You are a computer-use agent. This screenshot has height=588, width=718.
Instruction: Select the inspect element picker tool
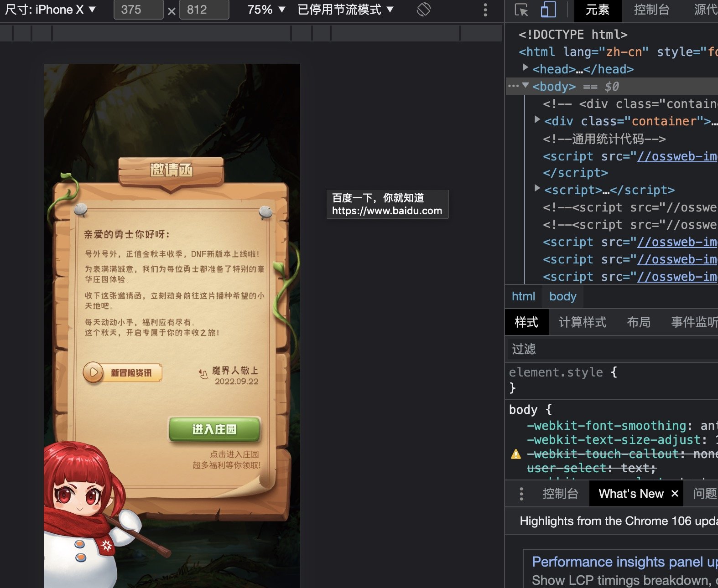pyautogui.click(x=521, y=10)
